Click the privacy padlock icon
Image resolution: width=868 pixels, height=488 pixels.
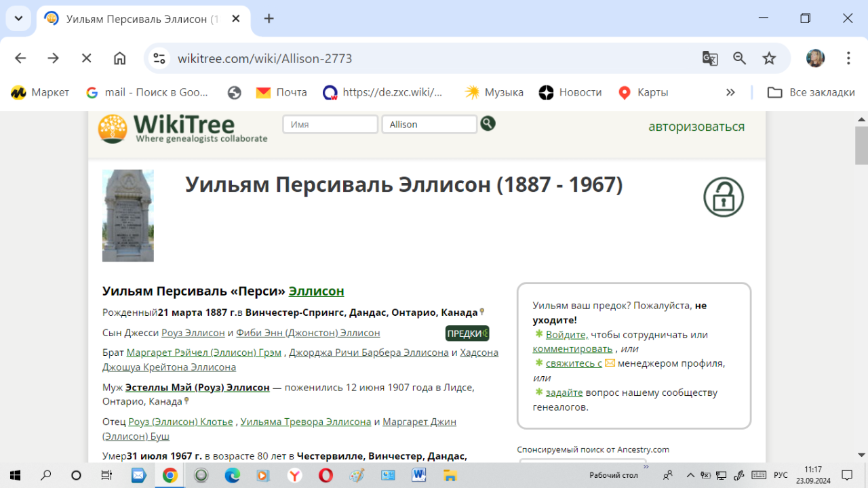(724, 197)
